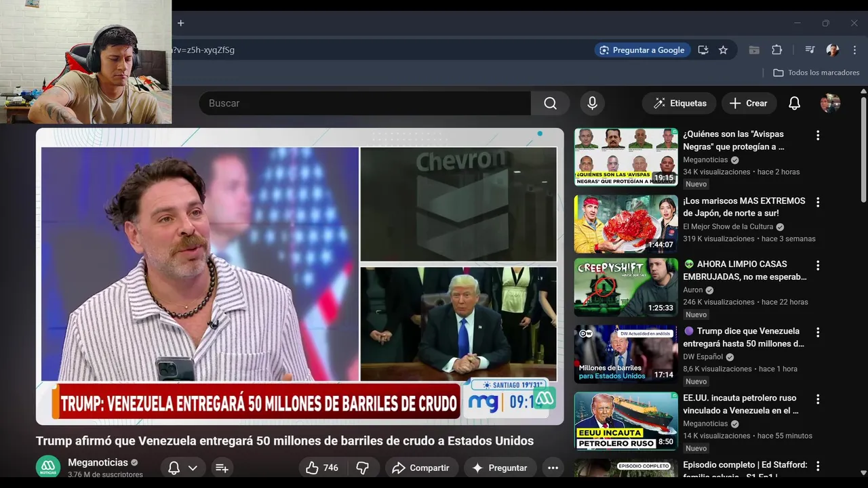The width and height of the screenshot is (868, 488).
Task: Expand subscription notification bell dropdown
Action: click(183, 468)
